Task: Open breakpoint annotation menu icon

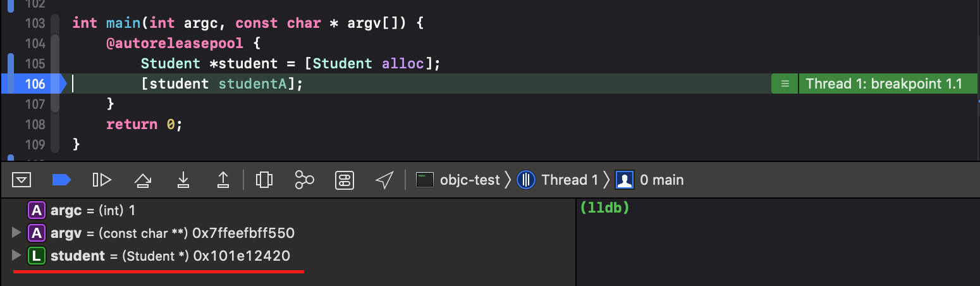Action: 785,84
